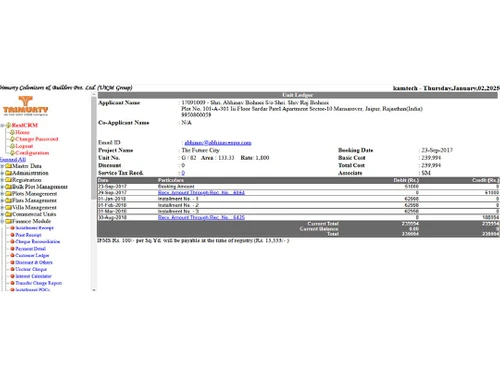Click the RealCRM root node icon
The image size is (500, 375).
coord(8,125)
